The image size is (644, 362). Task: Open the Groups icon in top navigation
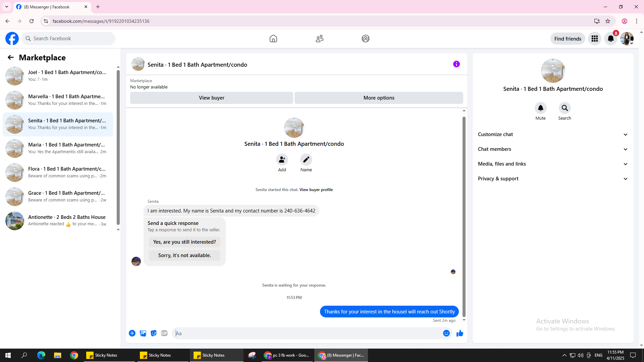coord(366,39)
